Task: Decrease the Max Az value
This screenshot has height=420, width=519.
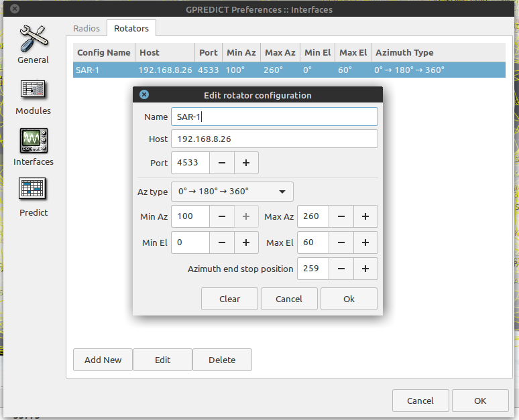Action: click(341, 216)
